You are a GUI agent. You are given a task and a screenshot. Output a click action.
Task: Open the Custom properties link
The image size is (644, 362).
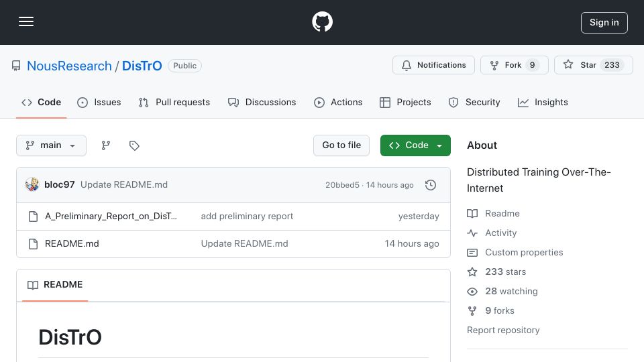click(515, 253)
